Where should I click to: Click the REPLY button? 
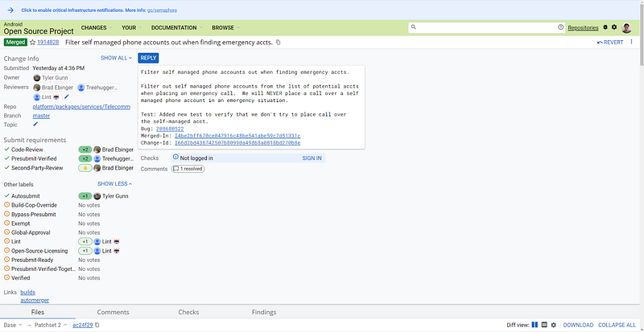point(148,58)
